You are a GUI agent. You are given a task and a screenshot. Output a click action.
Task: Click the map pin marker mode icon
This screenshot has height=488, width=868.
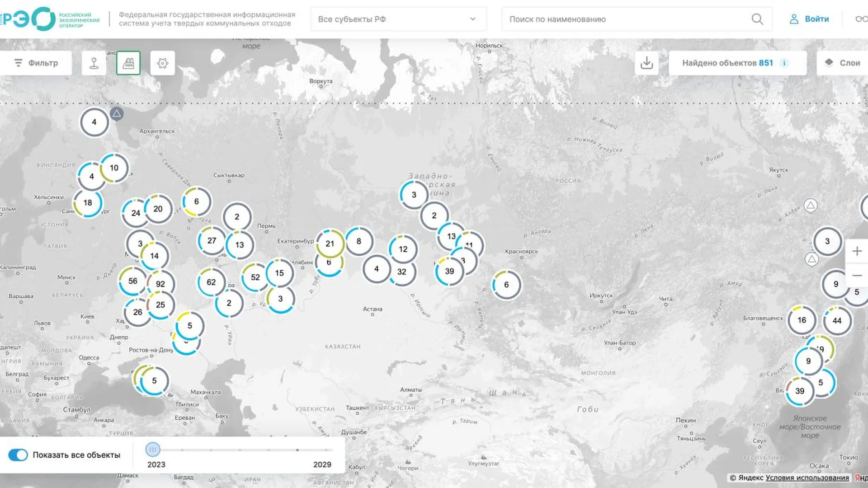(x=94, y=63)
